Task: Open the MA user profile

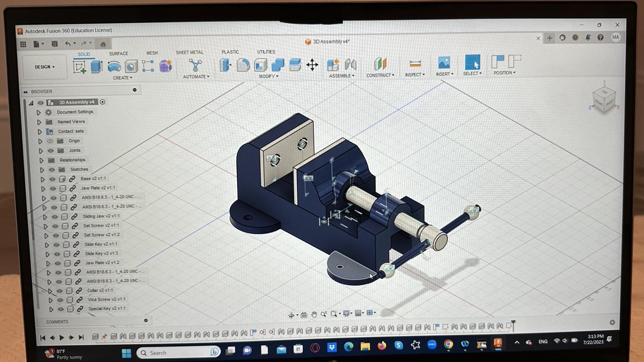Action: (x=616, y=37)
